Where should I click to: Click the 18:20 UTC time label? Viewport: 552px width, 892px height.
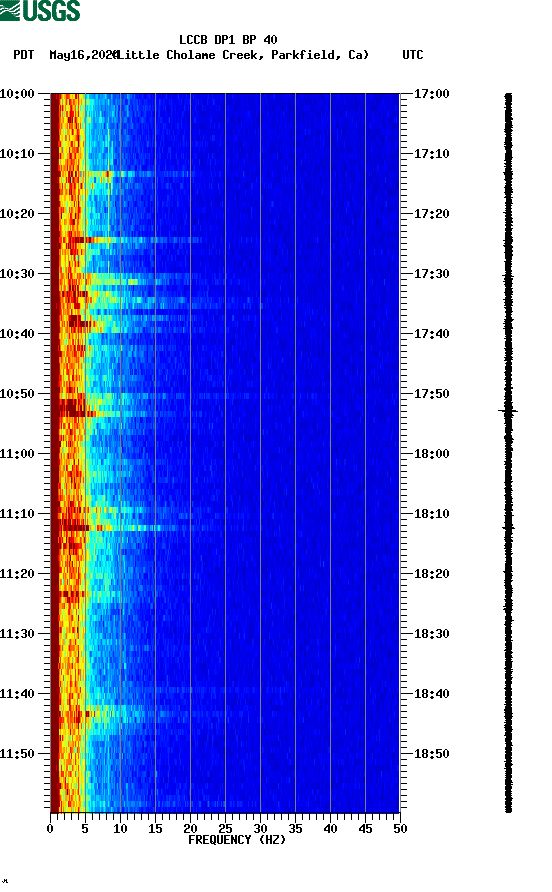(x=431, y=574)
